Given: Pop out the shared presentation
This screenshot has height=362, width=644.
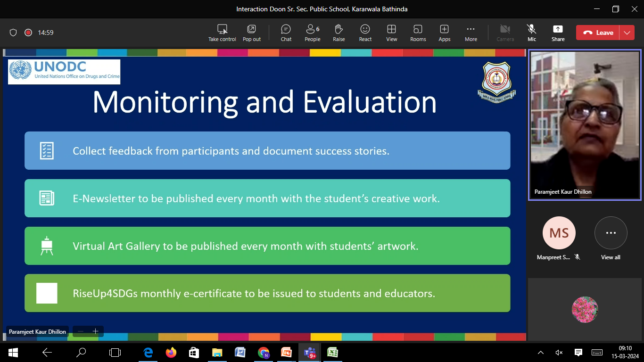Looking at the screenshot, I should pos(252,33).
